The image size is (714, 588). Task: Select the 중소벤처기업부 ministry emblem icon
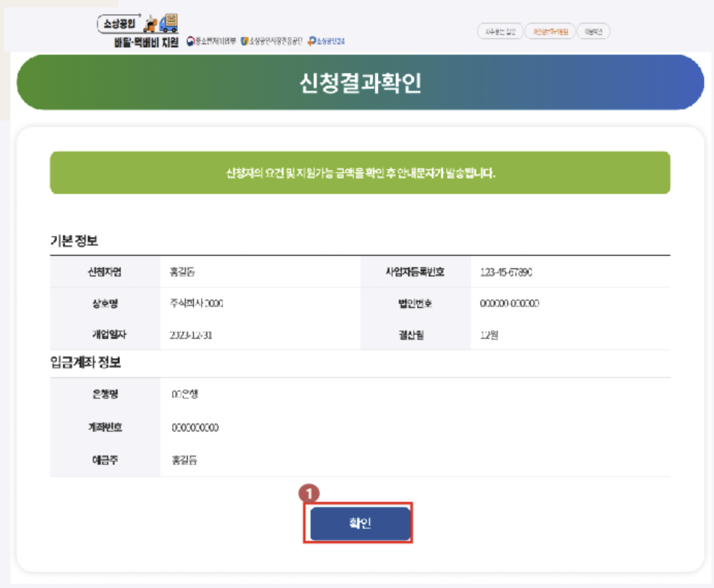click(x=191, y=41)
